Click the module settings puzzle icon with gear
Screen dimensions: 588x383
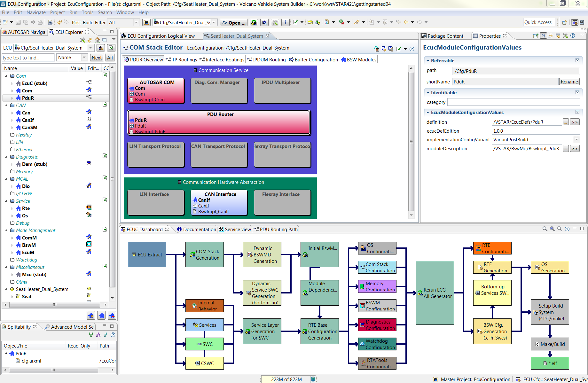(x=91, y=316)
